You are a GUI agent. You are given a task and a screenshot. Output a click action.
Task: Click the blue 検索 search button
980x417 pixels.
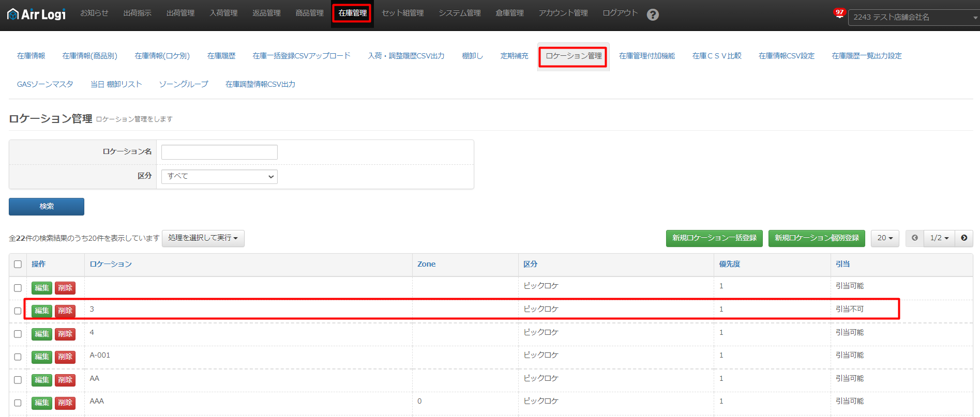(x=47, y=207)
